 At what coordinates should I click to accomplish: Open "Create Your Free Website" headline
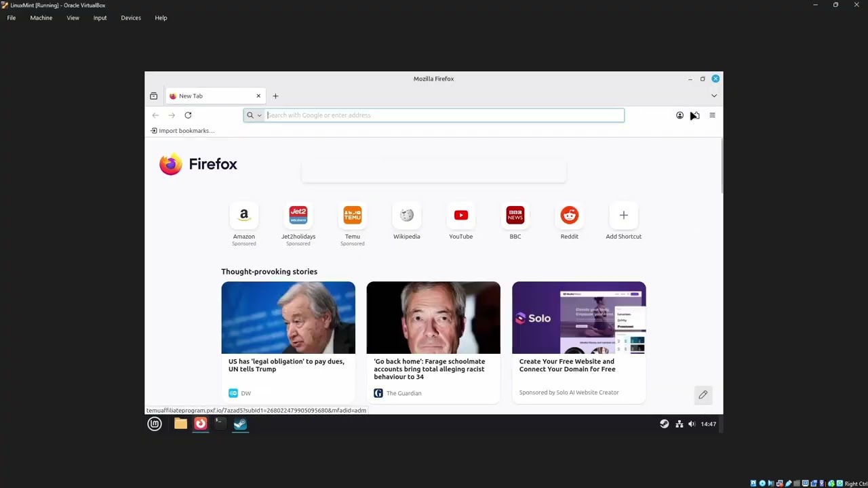567,365
